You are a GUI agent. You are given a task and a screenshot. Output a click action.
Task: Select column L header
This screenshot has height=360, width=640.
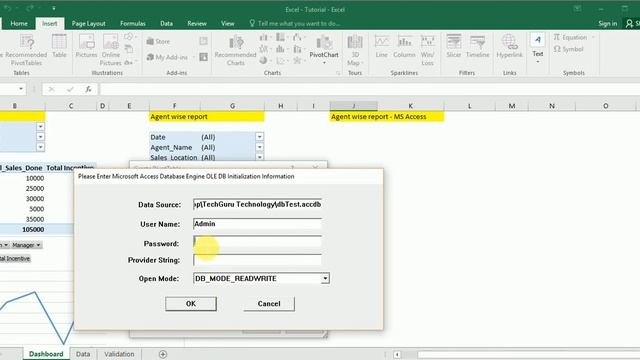point(469,106)
